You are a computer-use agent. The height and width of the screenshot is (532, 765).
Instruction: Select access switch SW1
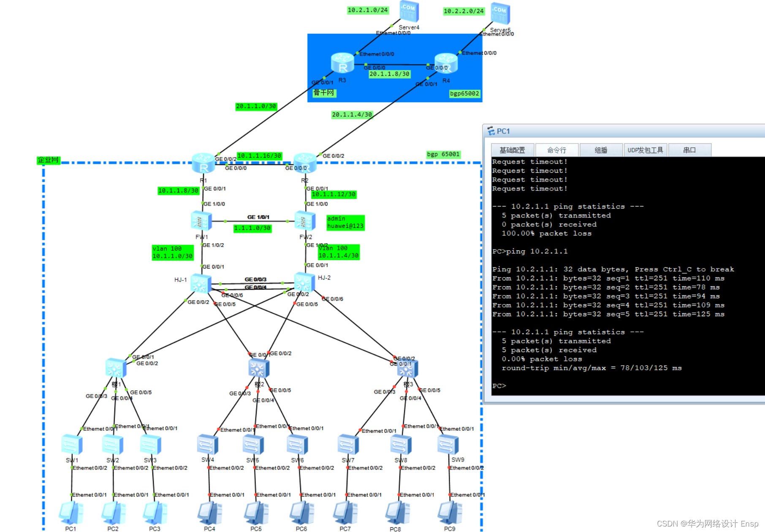click(x=72, y=445)
